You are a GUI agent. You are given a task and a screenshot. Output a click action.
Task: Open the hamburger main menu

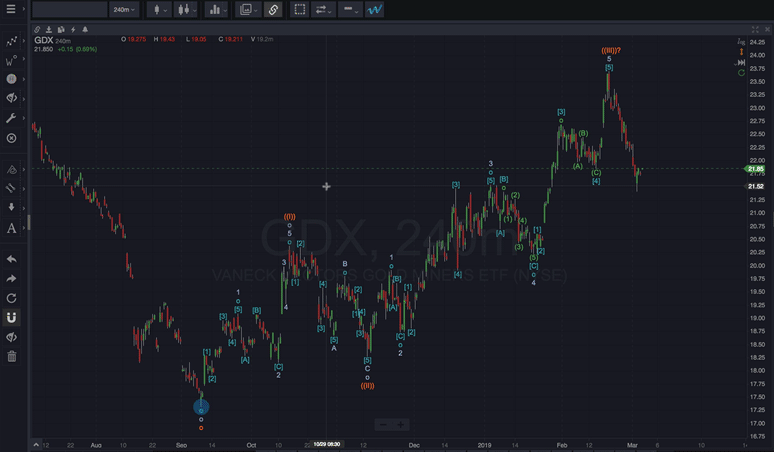[x=10, y=9]
